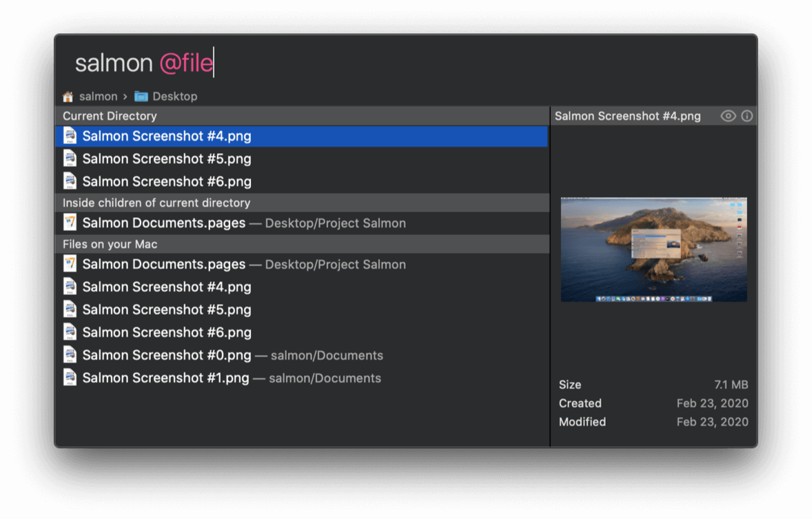Click the salmon breadcrumb label

point(99,96)
